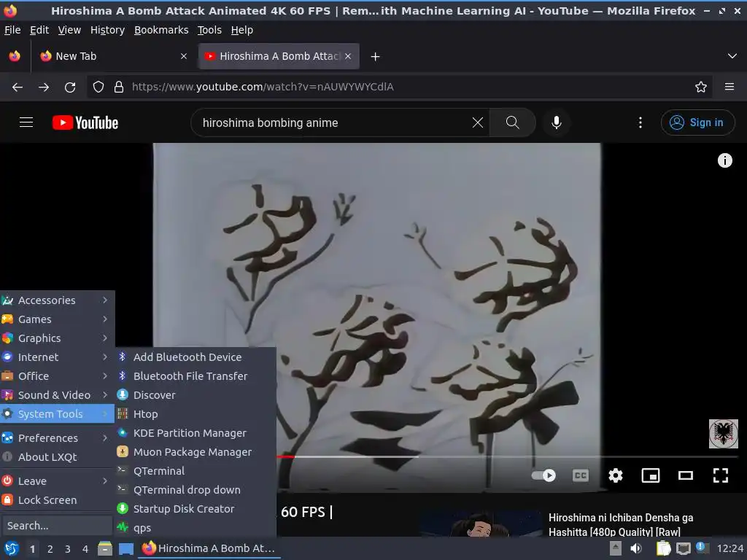Launch QTerminal
747x560 pixels.
(196, 471)
